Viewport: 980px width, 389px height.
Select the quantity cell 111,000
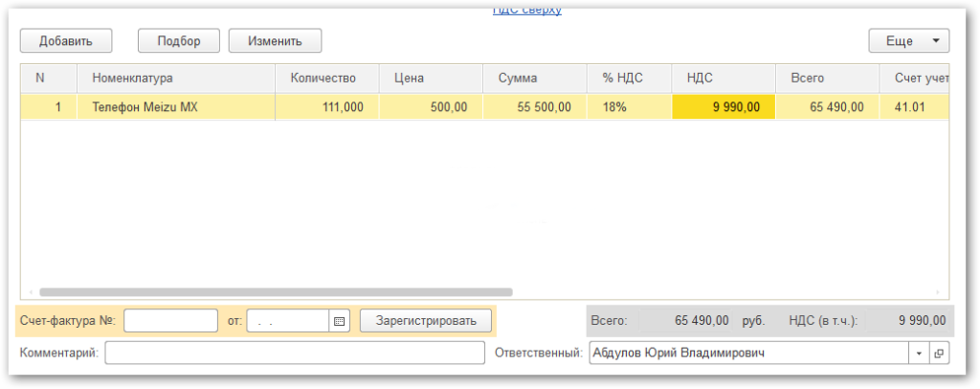(327, 107)
